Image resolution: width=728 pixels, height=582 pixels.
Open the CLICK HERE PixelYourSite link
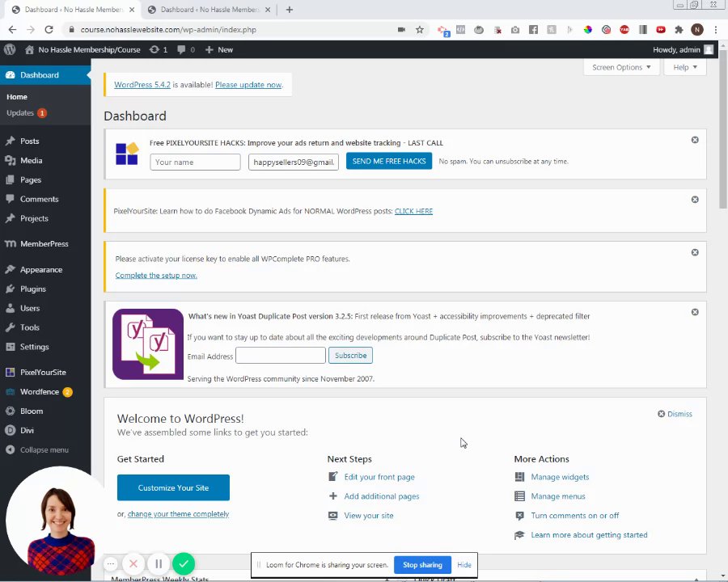pos(413,211)
